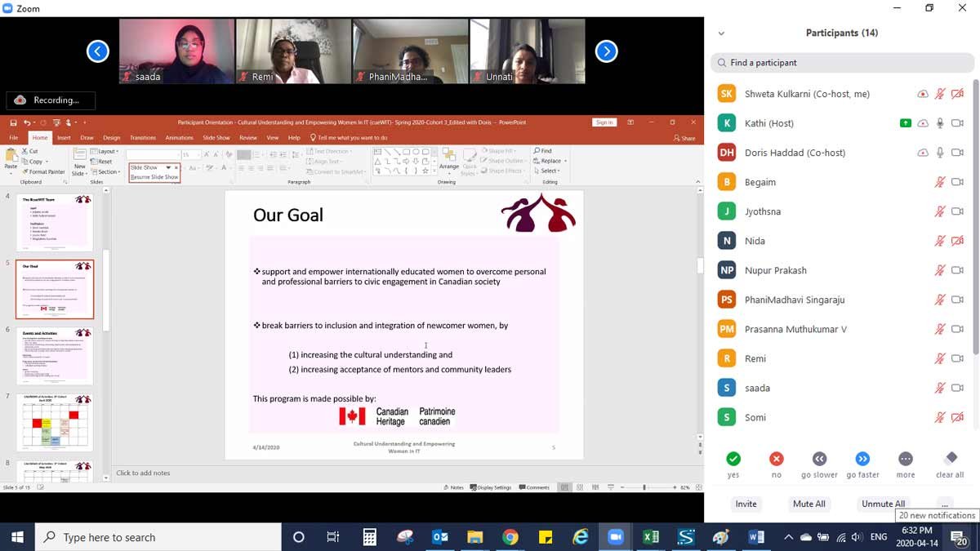980x551 pixels.
Task: Toggle microphone for Kathi (Host)
Action: (x=940, y=123)
